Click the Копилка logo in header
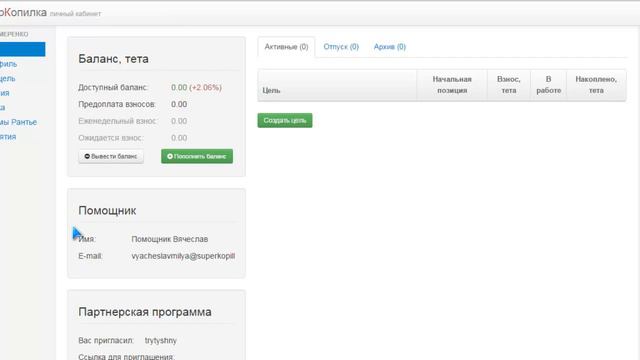640x360 pixels. [x=23, y=13]
